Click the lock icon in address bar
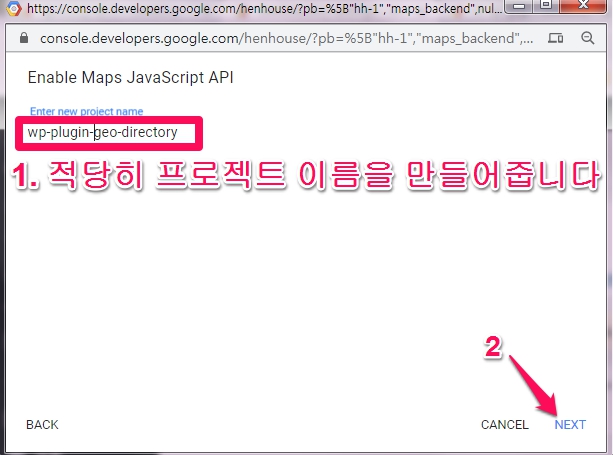Screen dimensions: 613x455 (x=24, y=38)
